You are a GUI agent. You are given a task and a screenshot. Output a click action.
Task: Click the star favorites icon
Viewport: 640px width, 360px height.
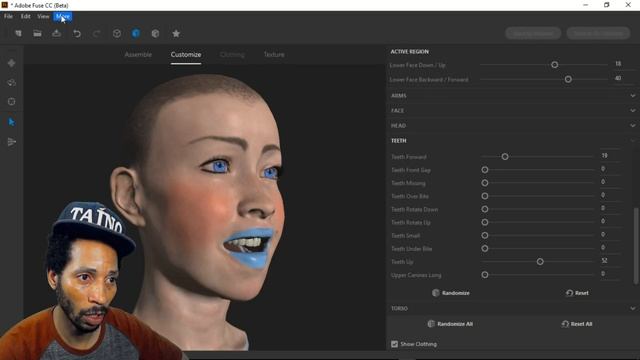[176, 33]
